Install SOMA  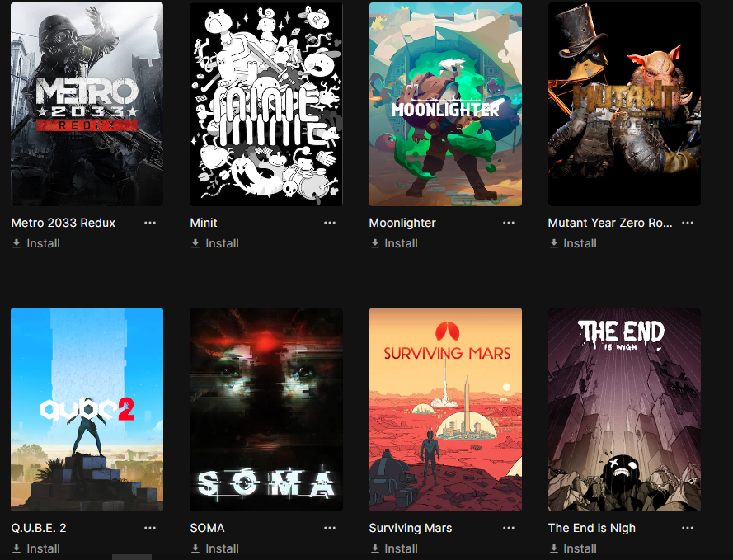[x=215, y=548]
